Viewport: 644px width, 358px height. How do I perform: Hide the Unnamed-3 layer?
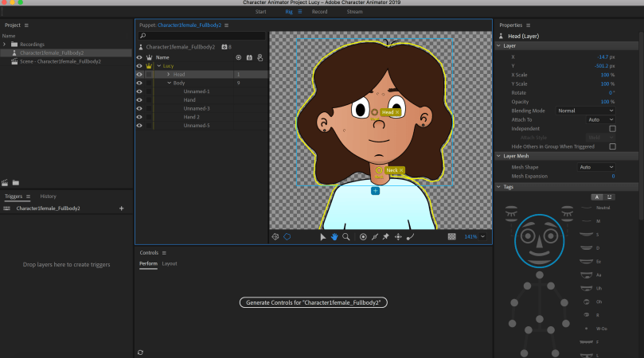point(139,109)
